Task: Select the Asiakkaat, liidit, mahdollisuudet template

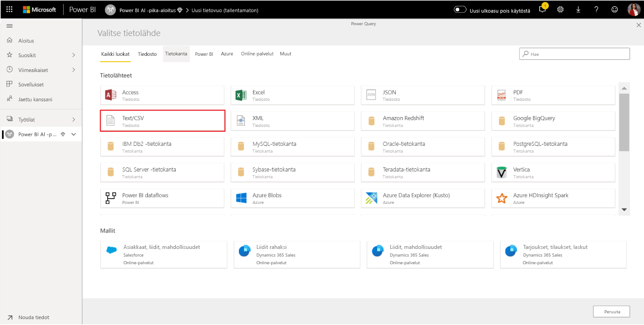Action: click(x=164, y=254)
